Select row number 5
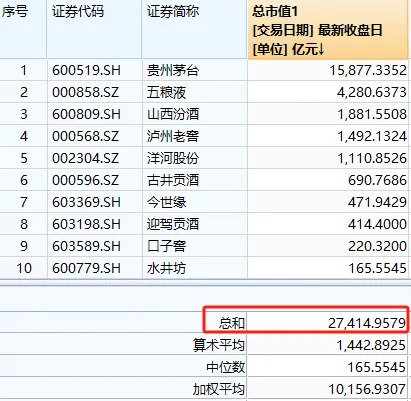 23,158
